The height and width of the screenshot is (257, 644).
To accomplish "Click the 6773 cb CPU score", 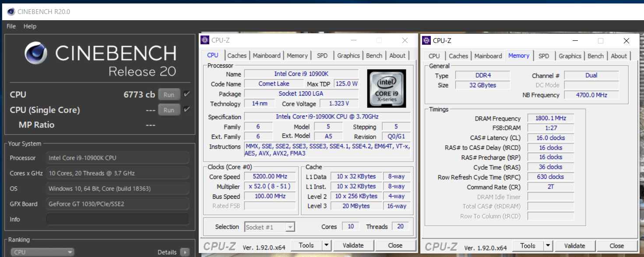I will click(139, 94).
